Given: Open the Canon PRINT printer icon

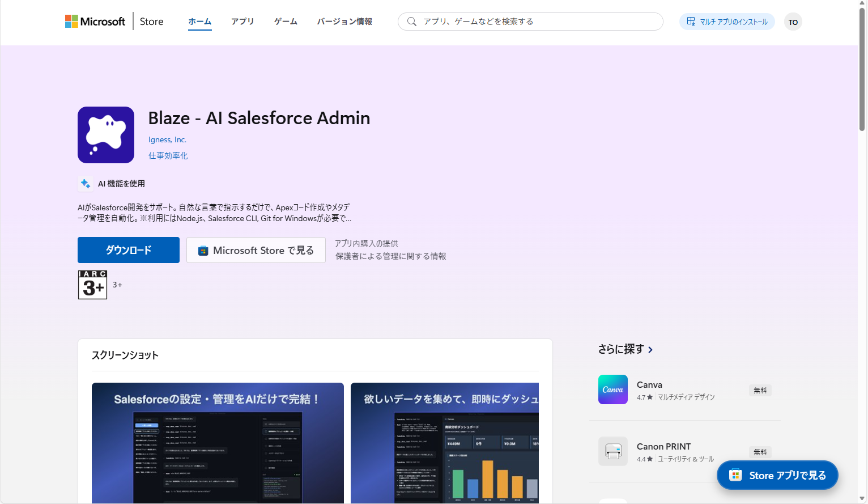Looking at the screenshot, I should click(x=612, y=451).
